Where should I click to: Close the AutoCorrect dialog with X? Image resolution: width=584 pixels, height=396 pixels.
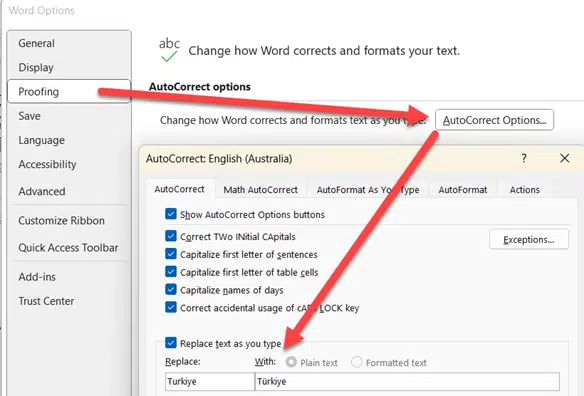(565, 158)
